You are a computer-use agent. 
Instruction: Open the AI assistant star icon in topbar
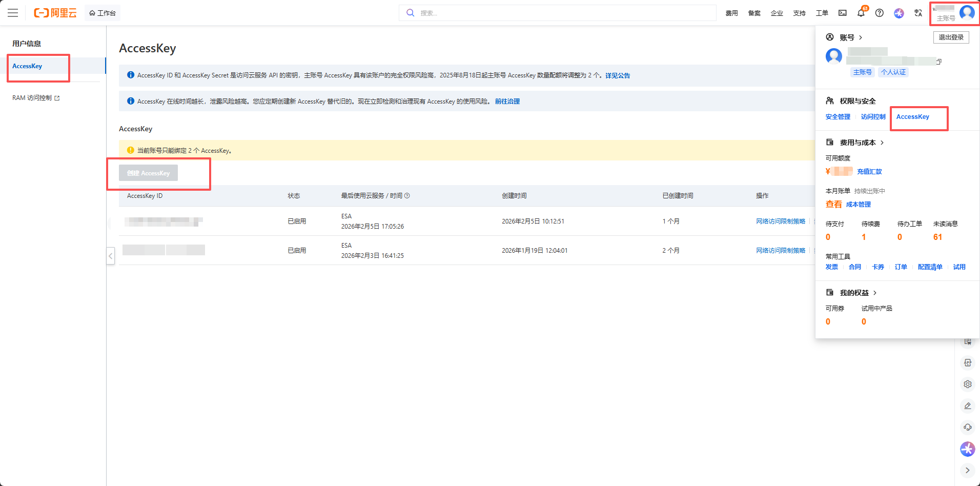[x=899, y=13]
